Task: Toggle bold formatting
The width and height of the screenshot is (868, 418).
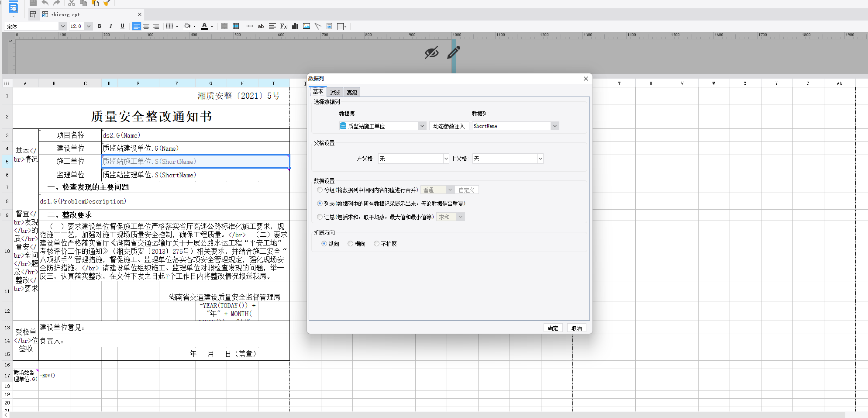Action: [x=99, y=26]
